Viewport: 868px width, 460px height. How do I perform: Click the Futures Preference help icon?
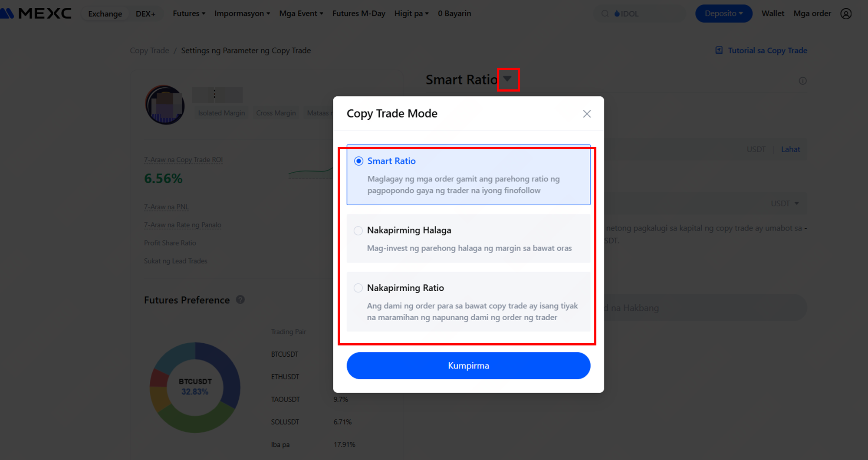pyautogui.click(x=240, y=300)
